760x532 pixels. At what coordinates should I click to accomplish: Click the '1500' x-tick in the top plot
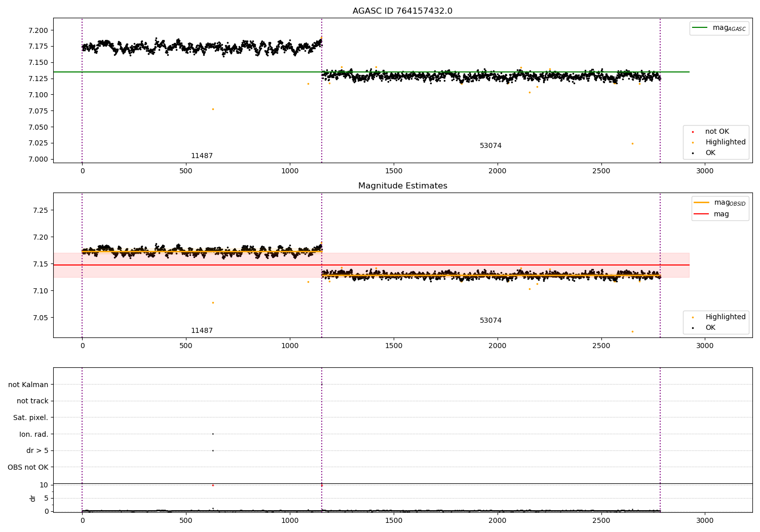pyautogui.click(x=394, y=171)
